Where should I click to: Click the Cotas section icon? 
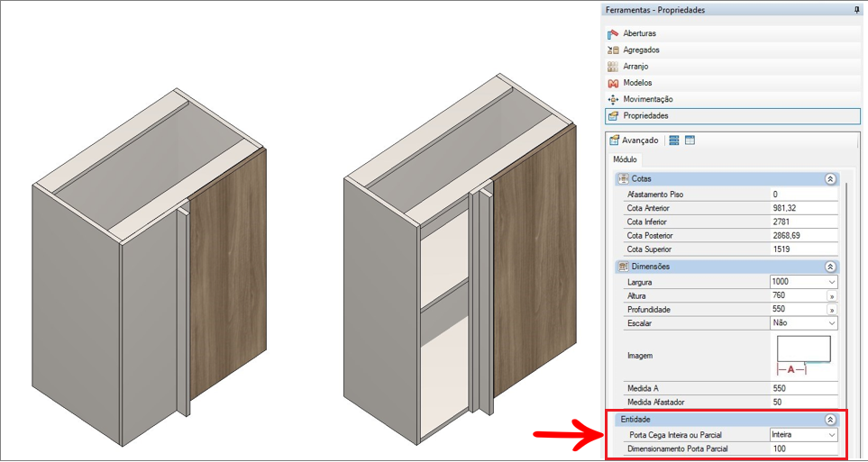point(623,179)
